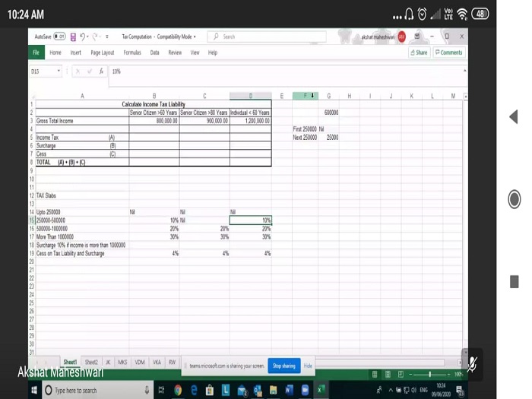Open Word from the taskbar

[289, 391]
